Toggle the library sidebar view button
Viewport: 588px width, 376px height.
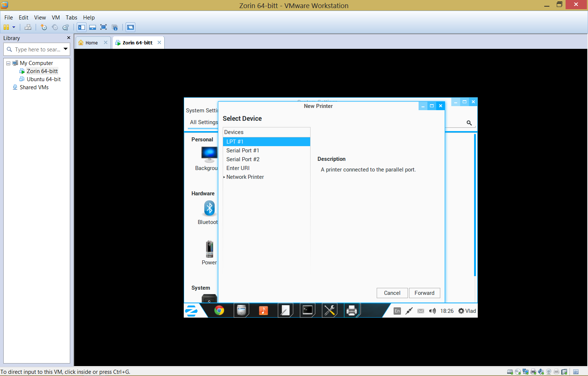[x=82, y=27]
